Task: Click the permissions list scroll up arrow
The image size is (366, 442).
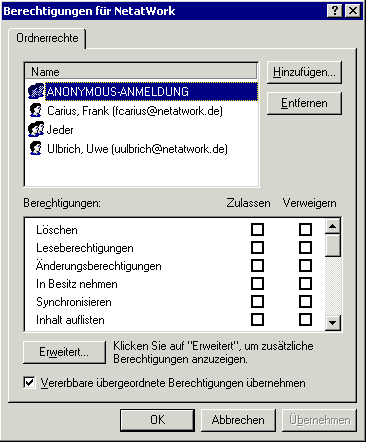Action: coord(333,226)
